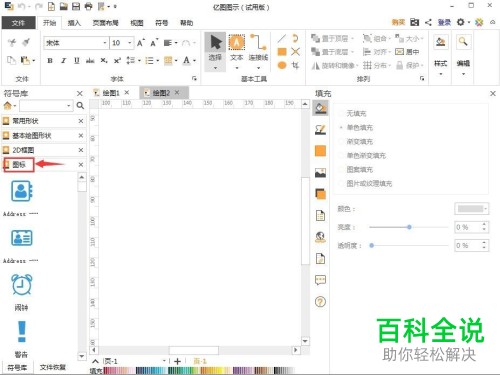This screenshot has width=500, height=375.
Task: Decrease font size with A down
Action: pos(154,43)
